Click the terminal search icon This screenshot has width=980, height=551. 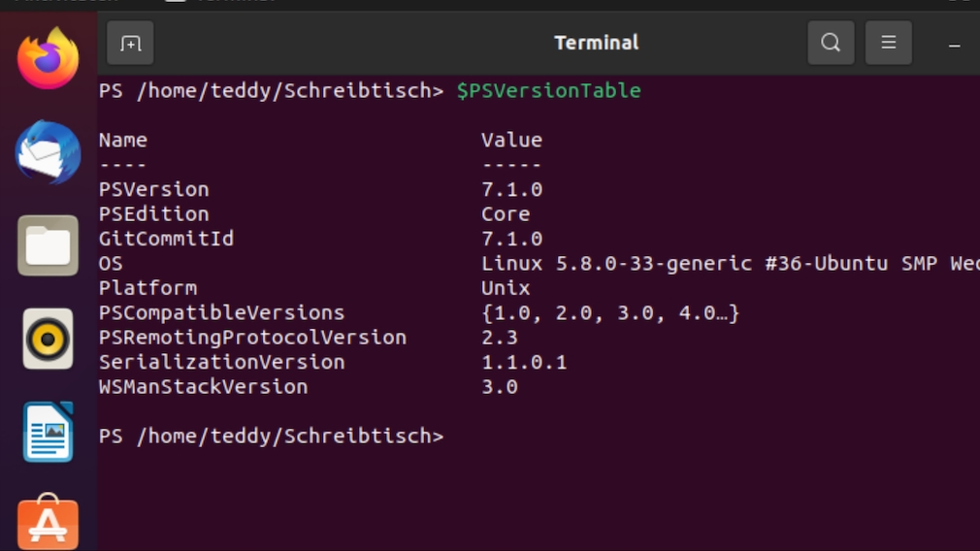(831, 43)
